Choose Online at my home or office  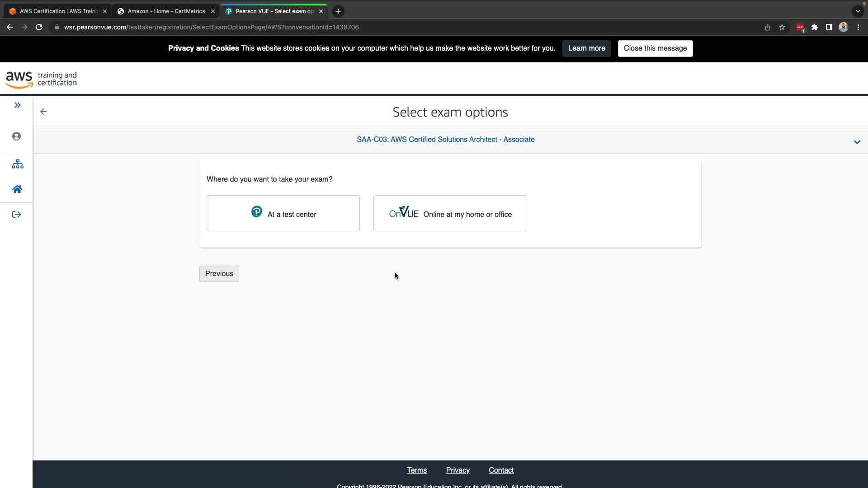[x=450, y=213]
